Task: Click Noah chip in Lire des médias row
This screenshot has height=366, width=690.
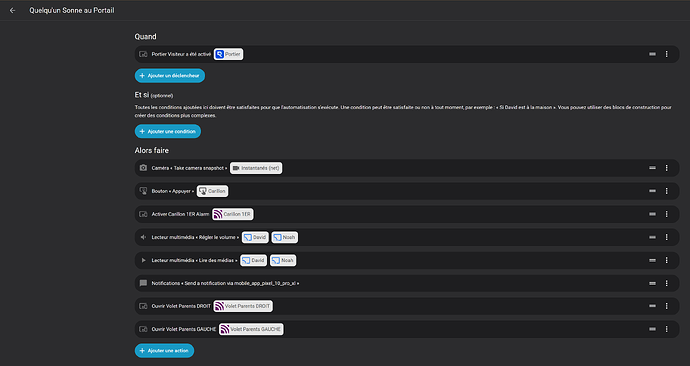Action: pos(283,260)
